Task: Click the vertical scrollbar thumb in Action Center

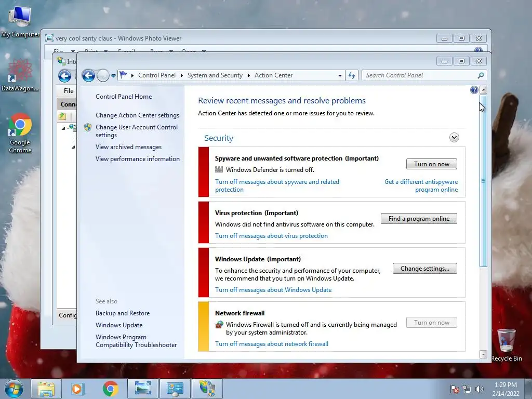Action: [x=484, y=181]
